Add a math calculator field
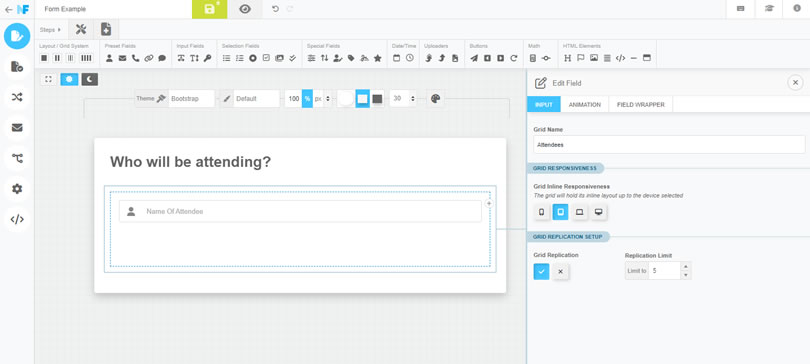The image size is (810, 364). pyautogui.click(x=533, y=58)
